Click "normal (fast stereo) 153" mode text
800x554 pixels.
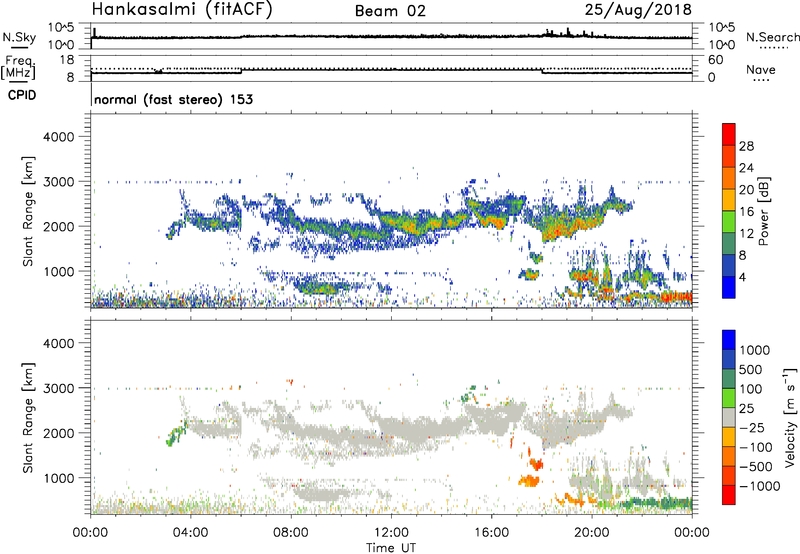tap(173, 99)
